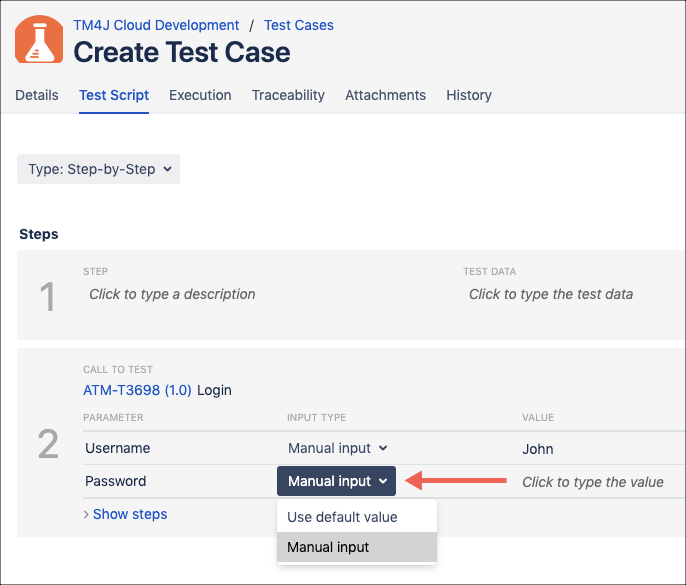Navigate to TM4J Cloud Development breadcrumb

[156, 25]
